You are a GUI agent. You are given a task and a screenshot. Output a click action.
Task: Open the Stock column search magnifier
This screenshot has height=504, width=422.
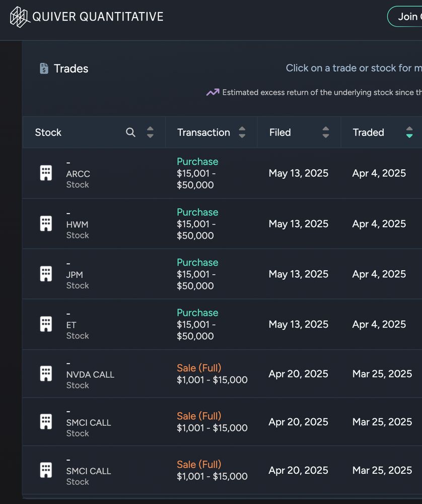[x=130, y=132]
